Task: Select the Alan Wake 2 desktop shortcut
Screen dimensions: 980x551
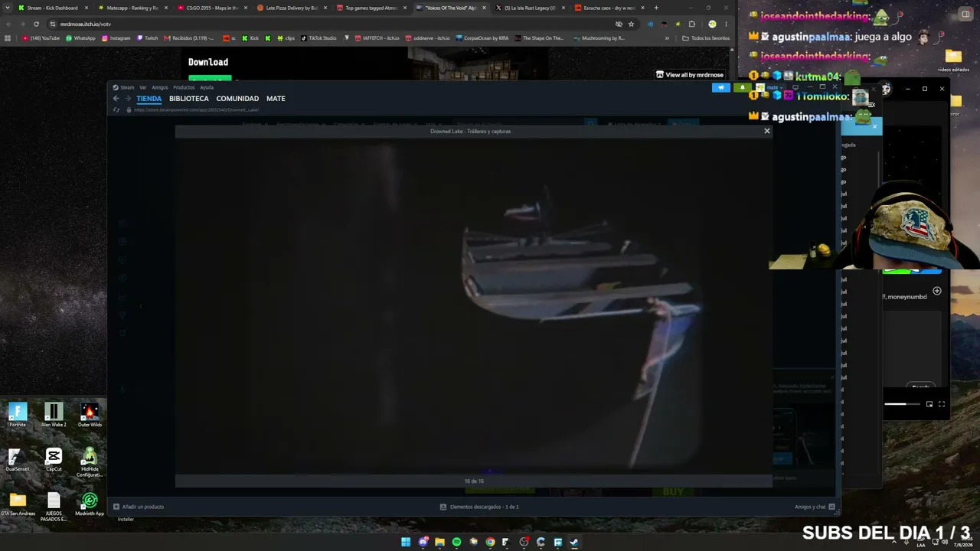Action: (x=54, y=415)
